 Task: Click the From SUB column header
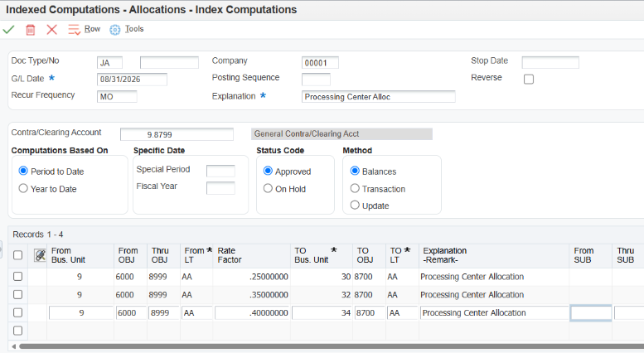591,255
